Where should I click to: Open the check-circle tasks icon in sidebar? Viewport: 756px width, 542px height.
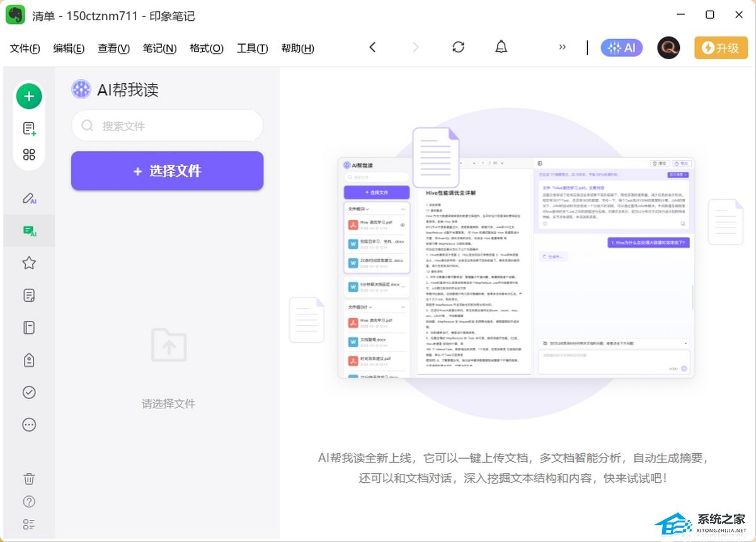click(29, 392)
